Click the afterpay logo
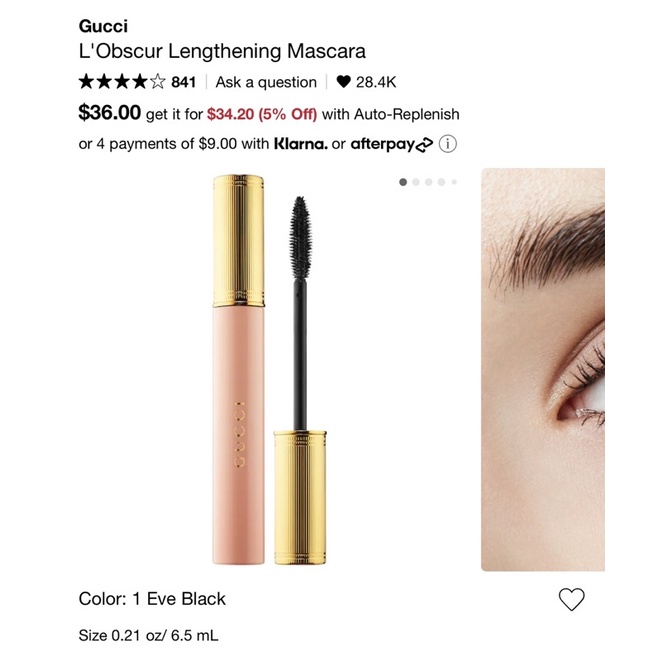662x662 pixels. pyautogui.click(x=392, y=144)
